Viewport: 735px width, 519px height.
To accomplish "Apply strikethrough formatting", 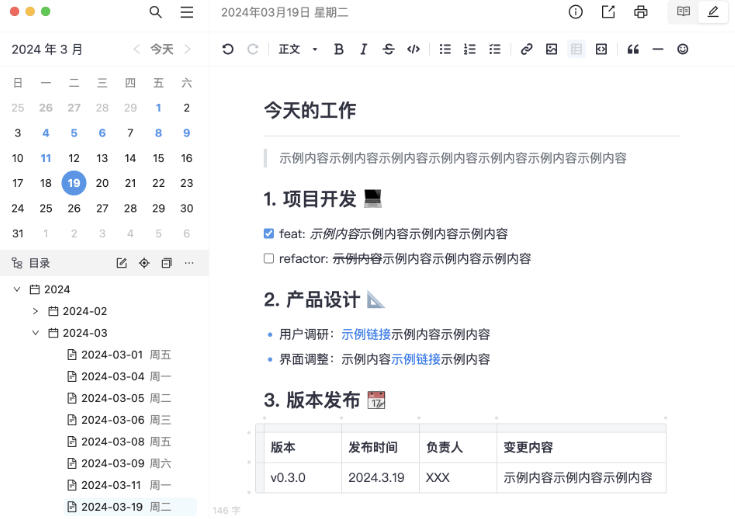I will (x=388, y=49).
